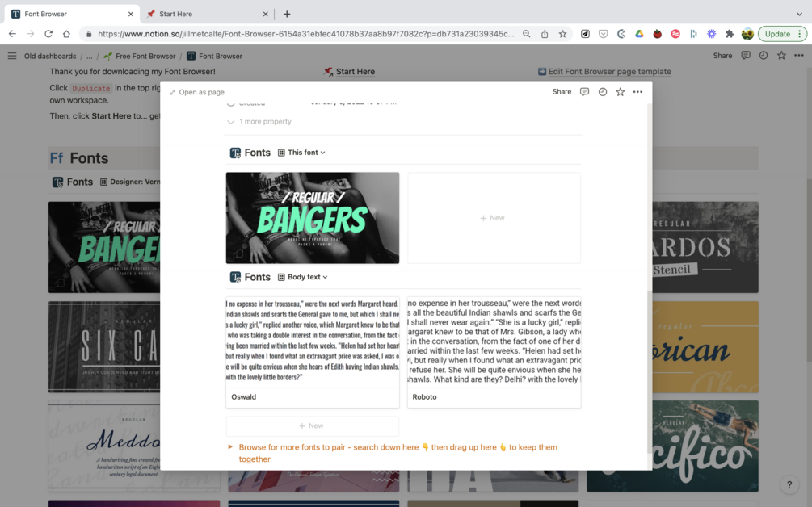Open the tab list chevron in Chrome

(x=799, y=14)
